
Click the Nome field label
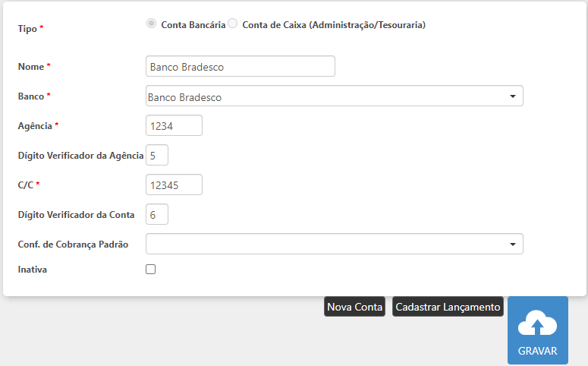(31, 67)
